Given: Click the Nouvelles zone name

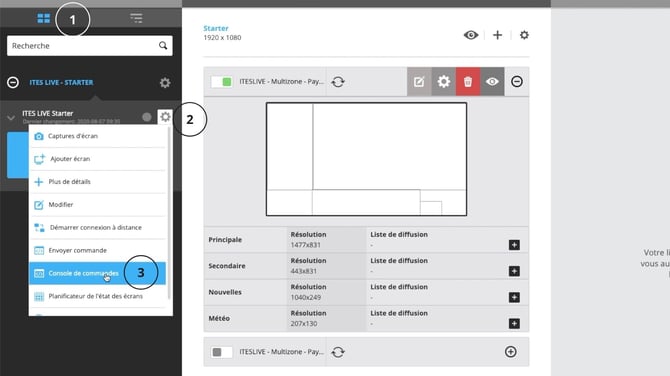Looking at the screenshot, I should (x=225, y=292).
